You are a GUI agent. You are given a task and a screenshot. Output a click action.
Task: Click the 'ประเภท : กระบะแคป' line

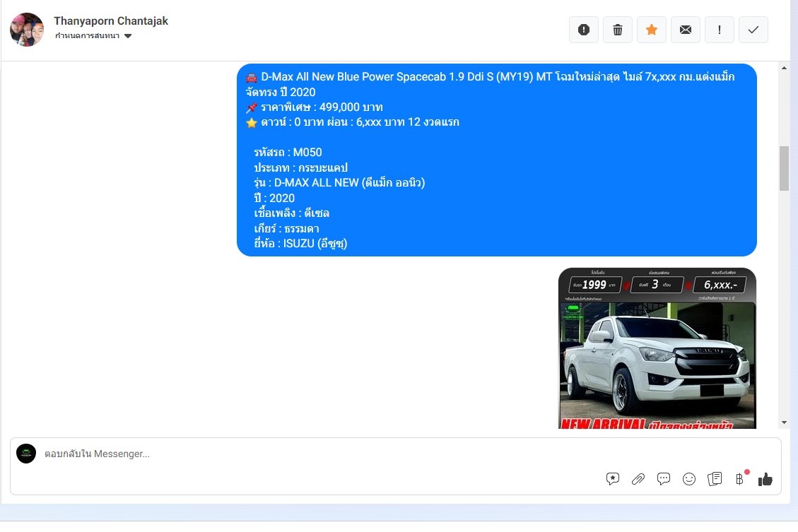click(300, 167)
